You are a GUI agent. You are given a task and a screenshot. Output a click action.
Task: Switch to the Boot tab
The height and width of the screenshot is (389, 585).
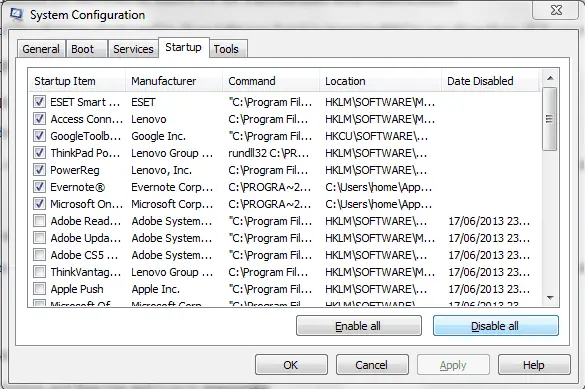click(x=87, y=49)
